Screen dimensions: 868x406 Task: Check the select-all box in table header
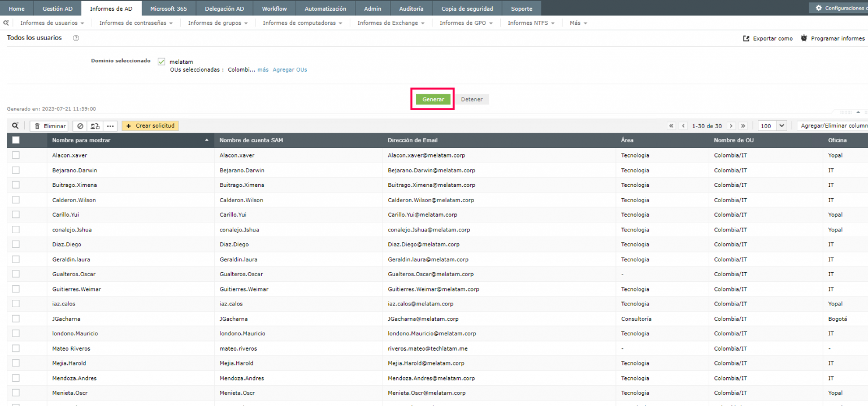tap(16, 140)
